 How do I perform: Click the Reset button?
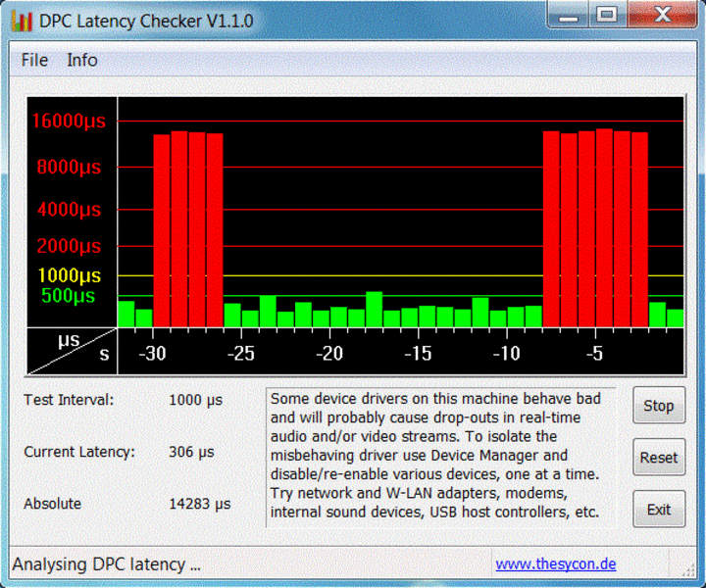coord(659,458)
